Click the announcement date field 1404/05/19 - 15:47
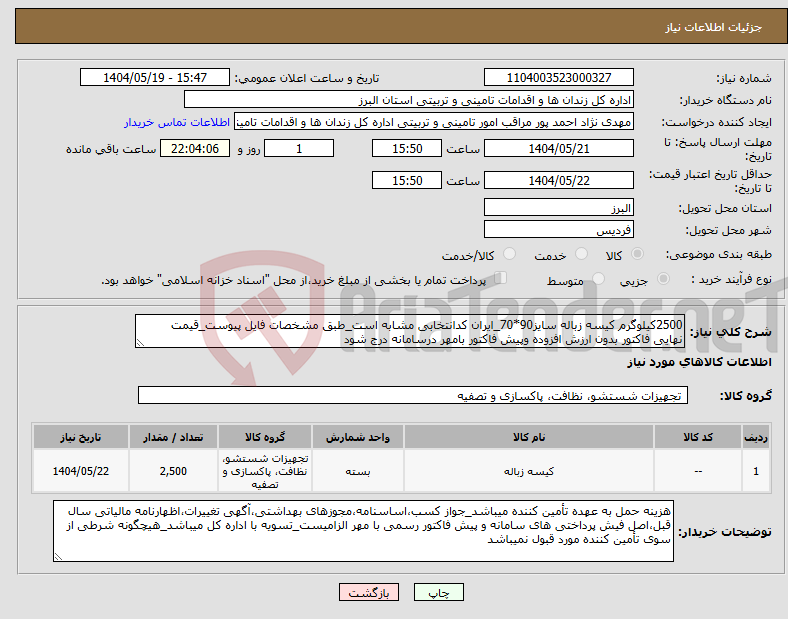The height and width of the screenshot is (619, 788). [155, 77]
